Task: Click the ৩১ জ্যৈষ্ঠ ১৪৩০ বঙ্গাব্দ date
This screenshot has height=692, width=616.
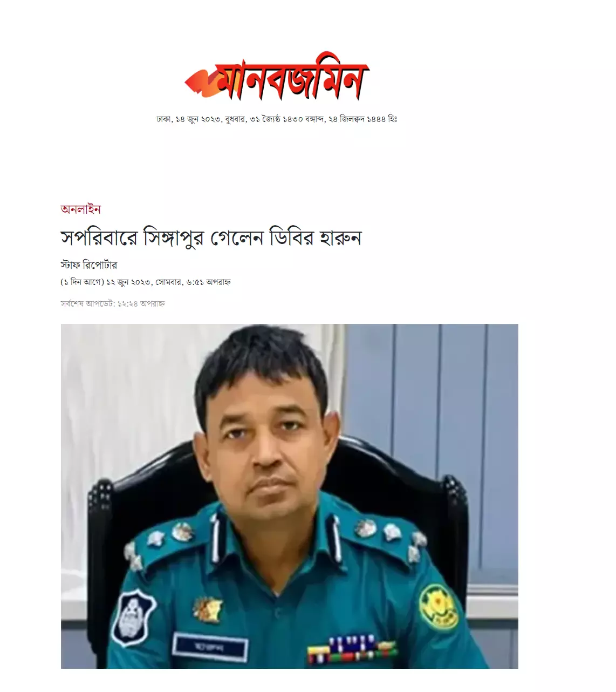Action: pos(286,119)
